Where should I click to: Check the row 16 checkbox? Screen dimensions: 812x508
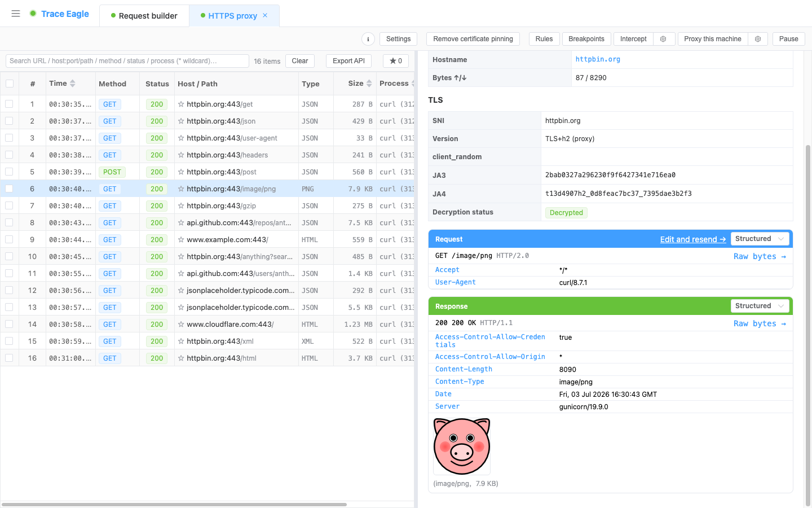click(9, 358)
